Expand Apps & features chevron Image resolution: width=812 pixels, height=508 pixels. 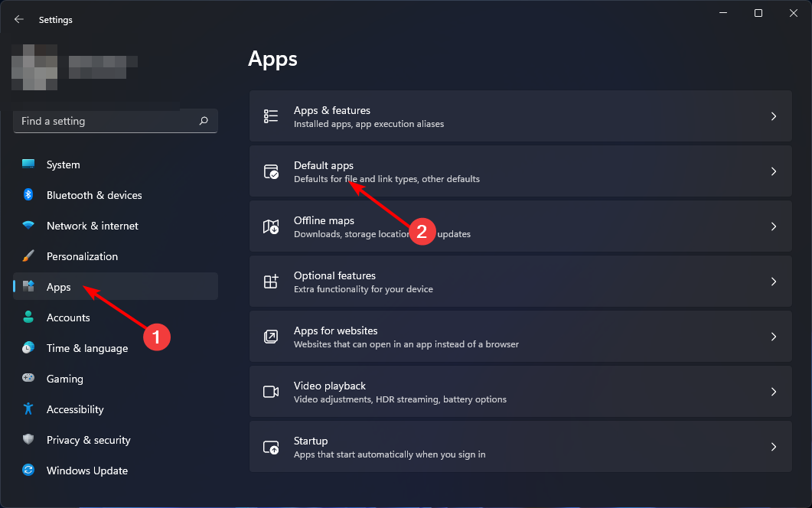tap(774, 116)
